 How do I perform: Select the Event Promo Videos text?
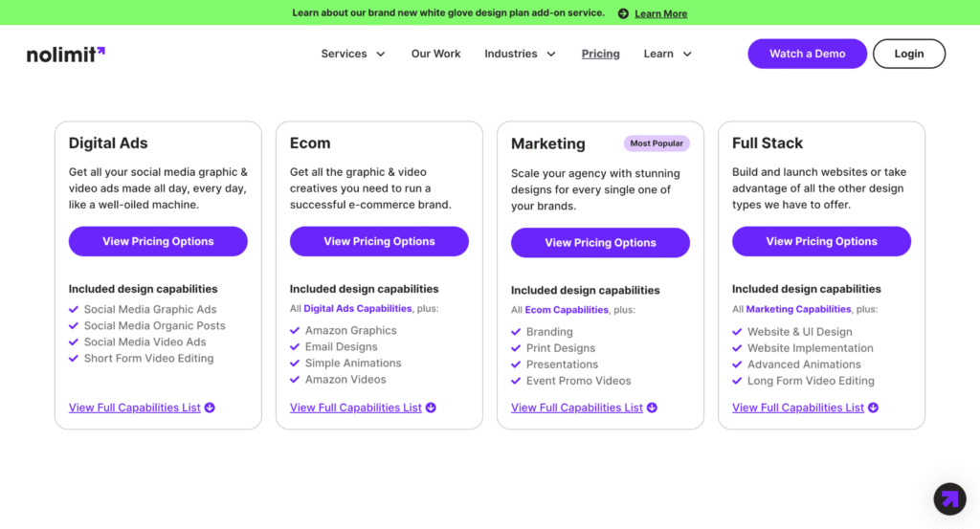(579, 381)
